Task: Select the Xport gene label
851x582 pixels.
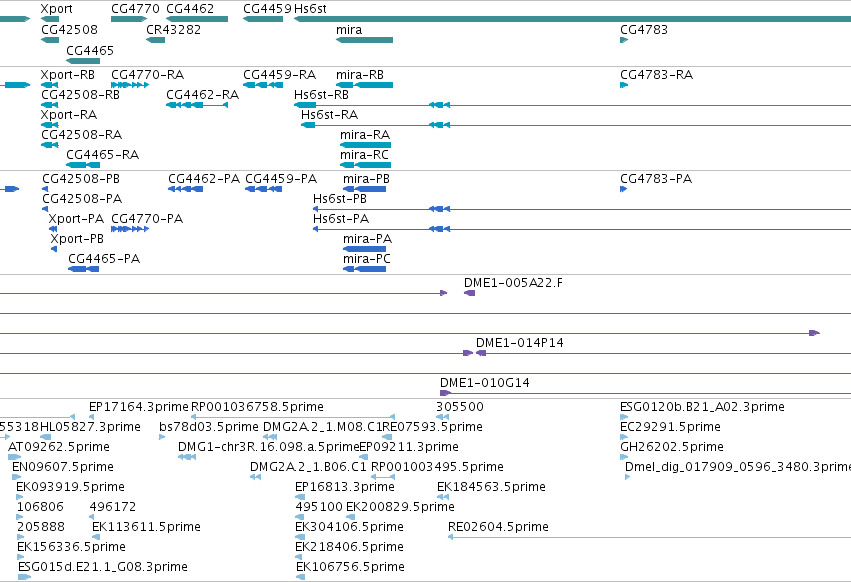Action: pos(56,9)
